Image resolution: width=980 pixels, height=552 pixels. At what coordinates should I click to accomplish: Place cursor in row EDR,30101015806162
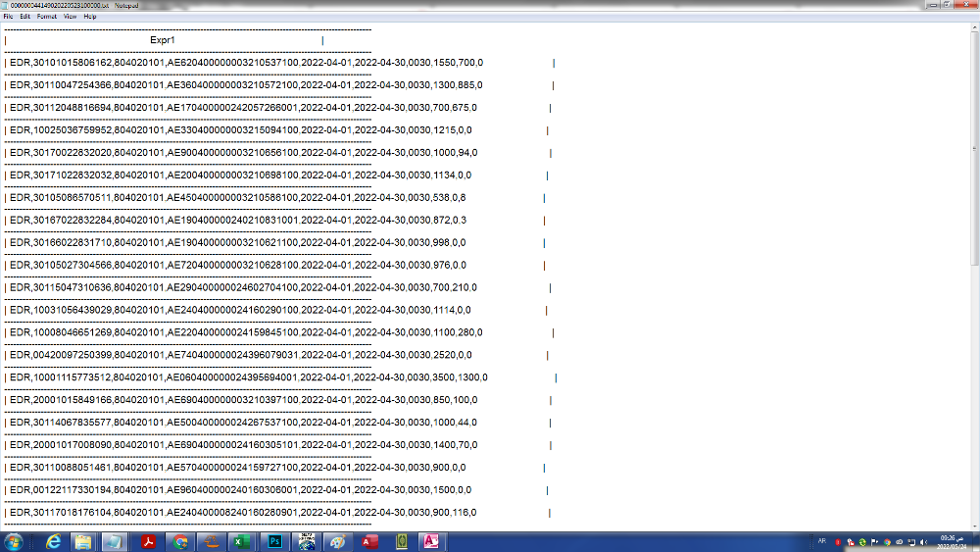[x=246, y=63]
